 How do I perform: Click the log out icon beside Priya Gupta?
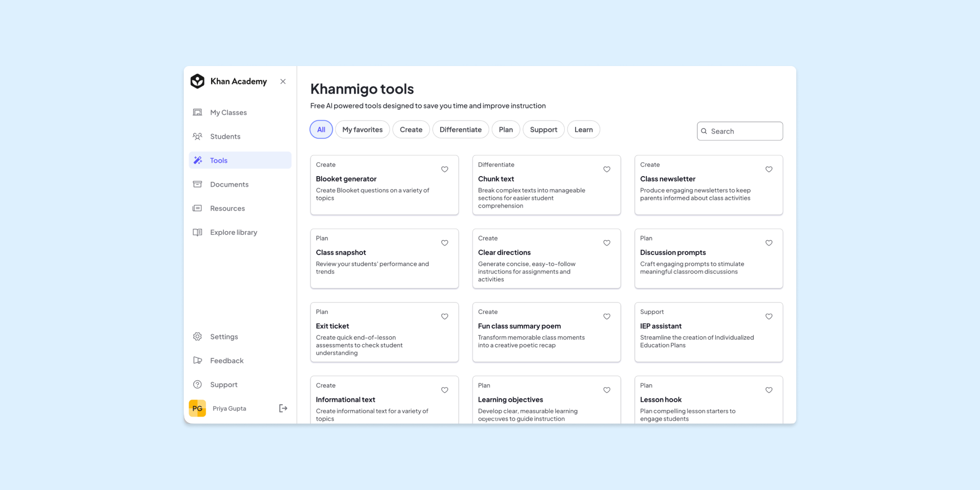pyautogui.click(x=283, y=408)
